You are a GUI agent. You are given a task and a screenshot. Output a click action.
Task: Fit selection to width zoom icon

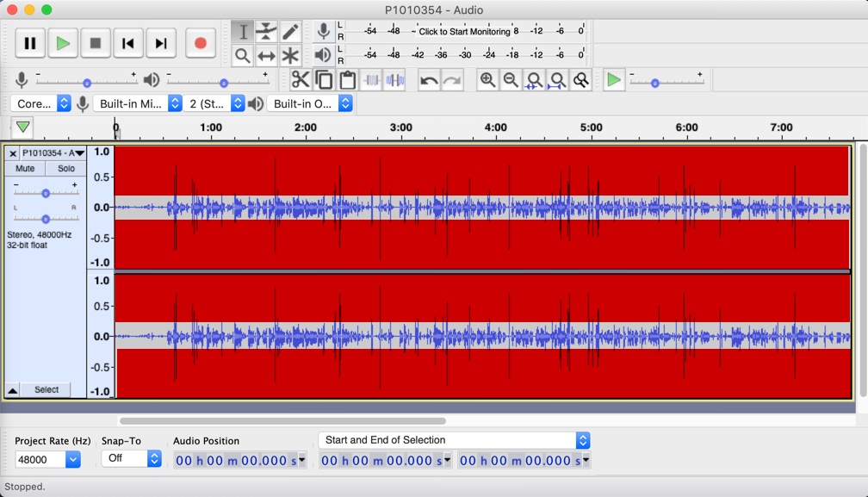click(534, 80)
